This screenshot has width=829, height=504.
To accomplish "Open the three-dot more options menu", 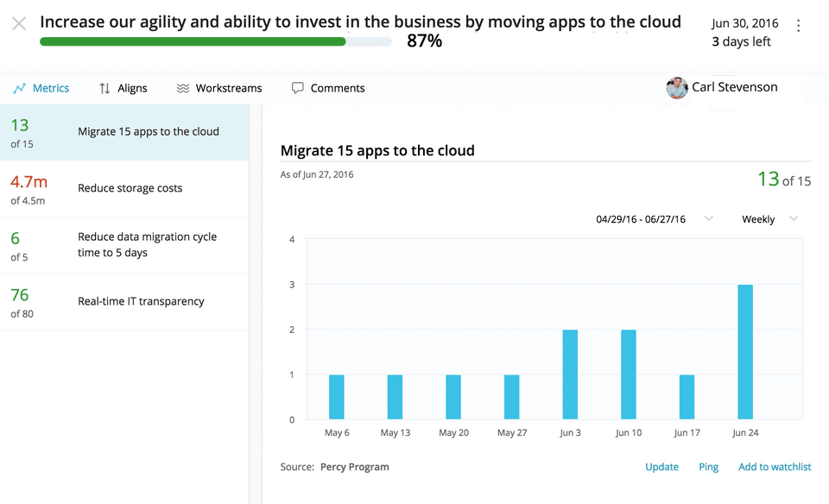I will [x=799, y=26].
